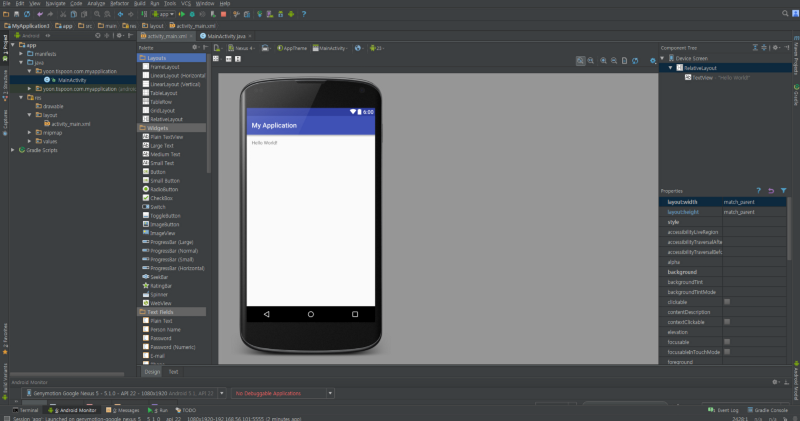Open the Terminal tool window
Image resolution: width=800 pixels, height=421 pixels.
[x=26, y=410]
